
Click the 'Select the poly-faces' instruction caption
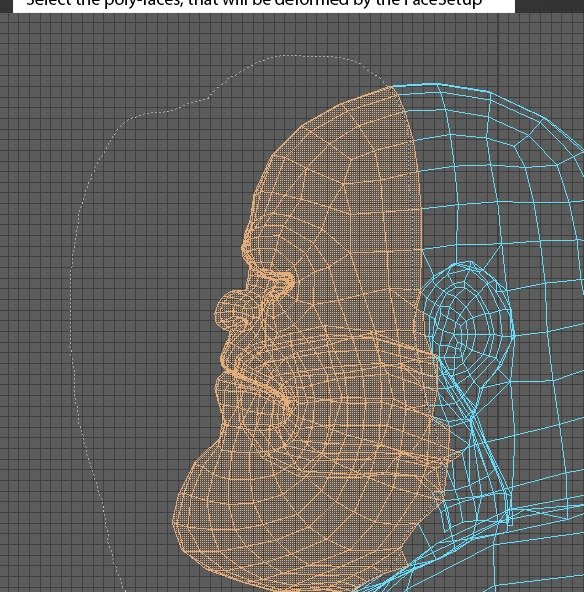point(254,3)
